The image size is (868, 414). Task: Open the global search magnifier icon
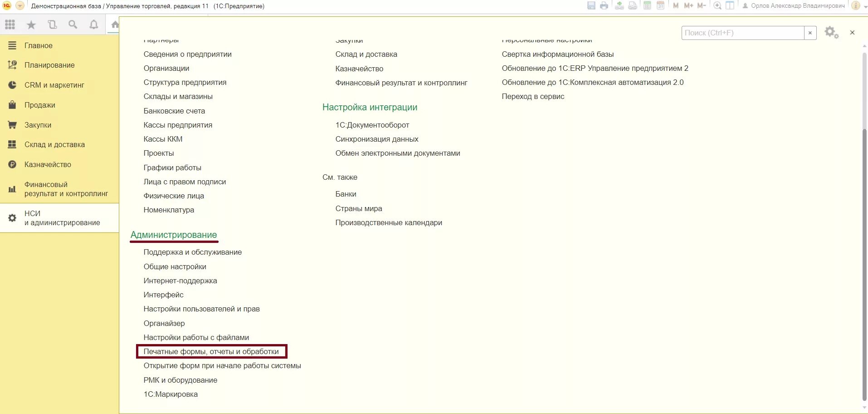coord(73,25)
